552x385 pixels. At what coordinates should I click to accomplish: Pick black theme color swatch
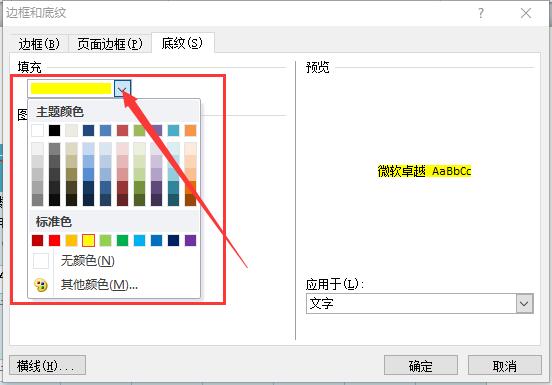55,130
